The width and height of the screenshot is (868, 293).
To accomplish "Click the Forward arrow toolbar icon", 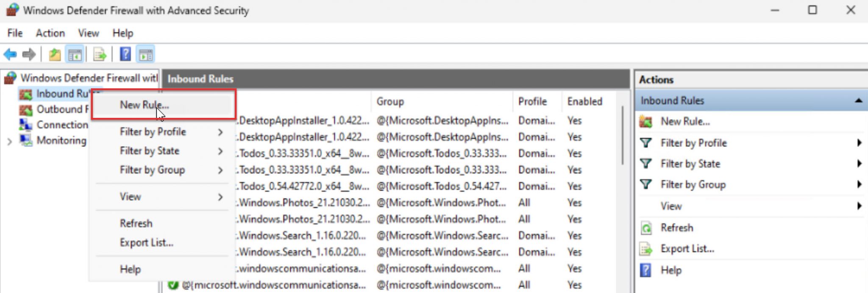I will point(29,54).
